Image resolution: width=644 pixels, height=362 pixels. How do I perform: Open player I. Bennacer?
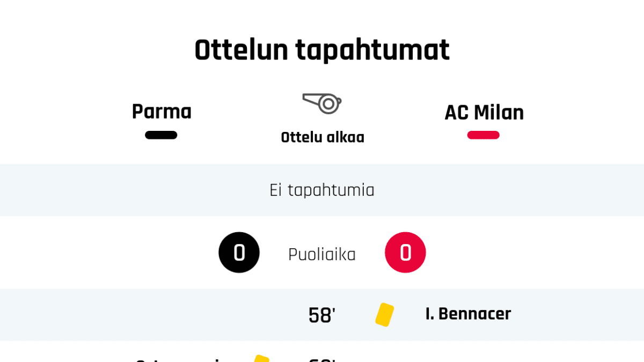click(x=468, y=314)
